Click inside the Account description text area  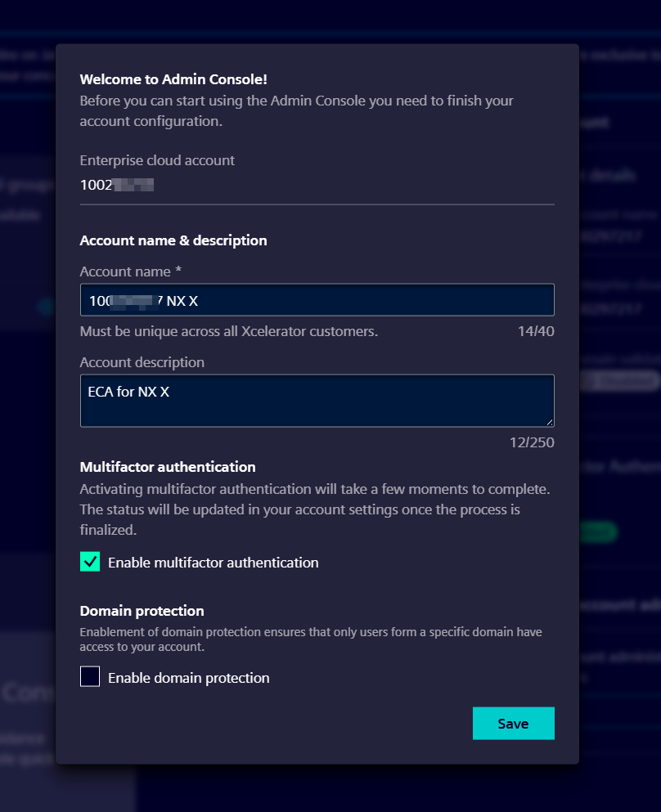(317, 400)
